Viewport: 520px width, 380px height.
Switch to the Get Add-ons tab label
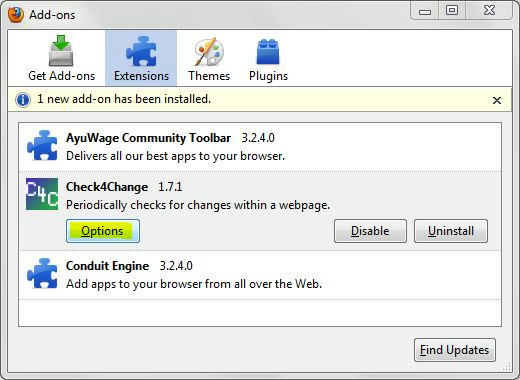(x=62, y=76)
